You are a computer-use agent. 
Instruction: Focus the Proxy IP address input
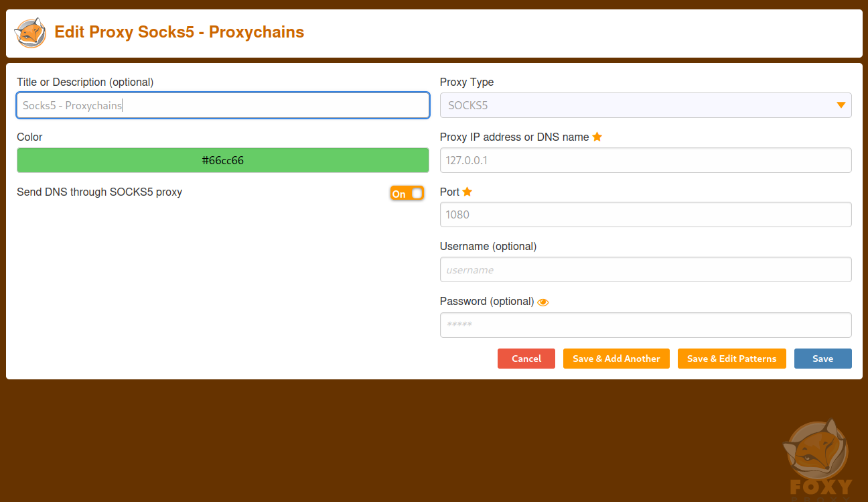[645, 160]
